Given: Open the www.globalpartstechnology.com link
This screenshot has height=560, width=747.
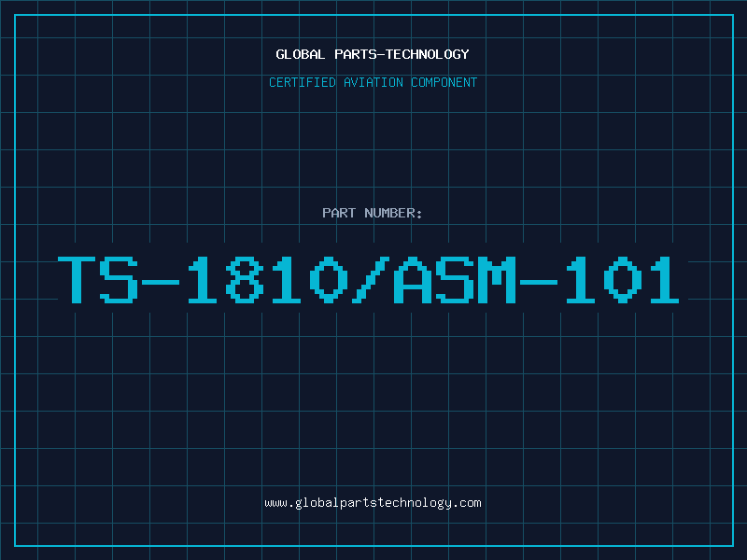Looking at the screenshot, I should pyautogui.click(x=373, y=503).
